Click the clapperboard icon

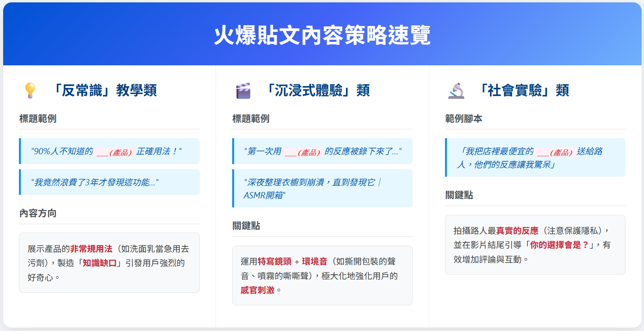(x=243, y=91)
